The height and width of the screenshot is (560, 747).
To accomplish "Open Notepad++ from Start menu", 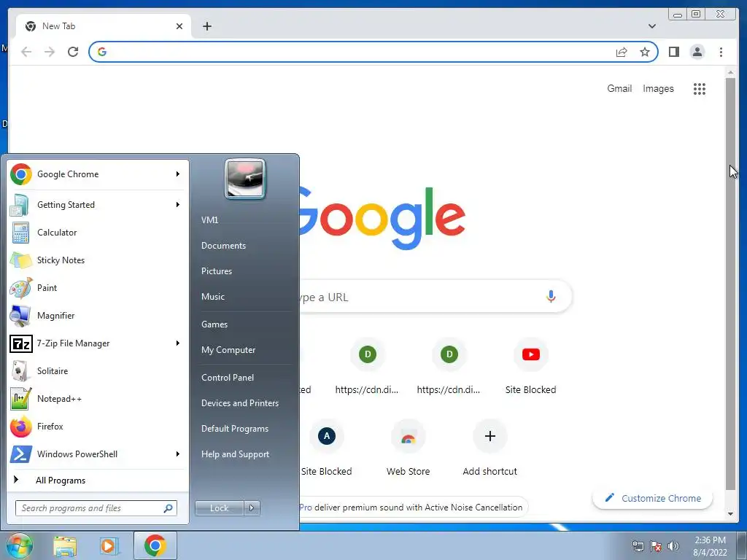I will [x=97, y=399].
